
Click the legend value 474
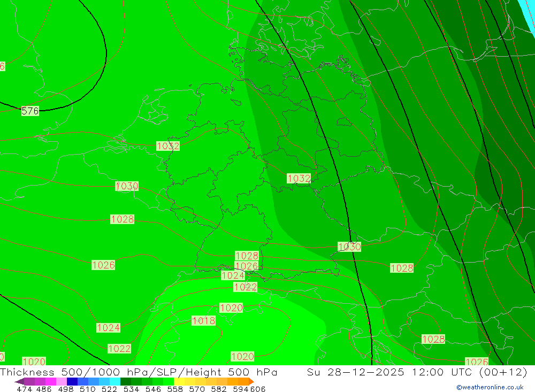click(24, 389)
